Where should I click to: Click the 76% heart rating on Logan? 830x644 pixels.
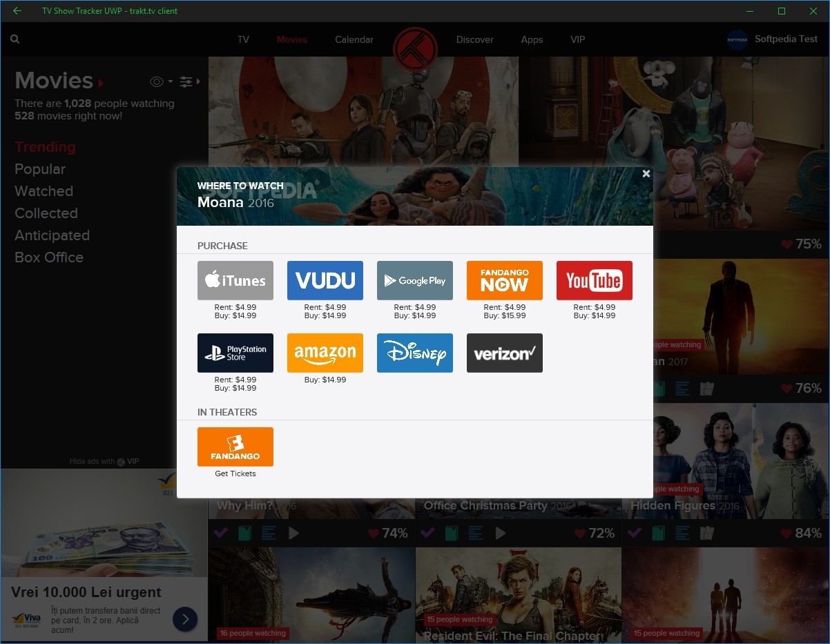click(802, 389)
